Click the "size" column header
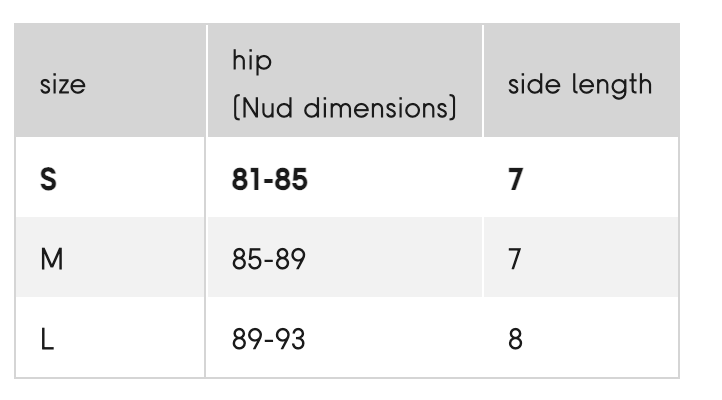This screenshot has height=400, width=722. (62, 85)
